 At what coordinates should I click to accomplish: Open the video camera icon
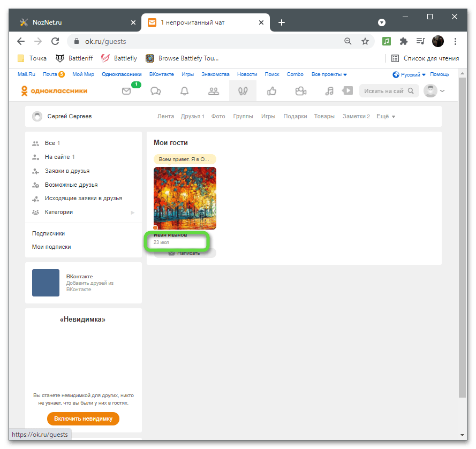tap(301, 91)
